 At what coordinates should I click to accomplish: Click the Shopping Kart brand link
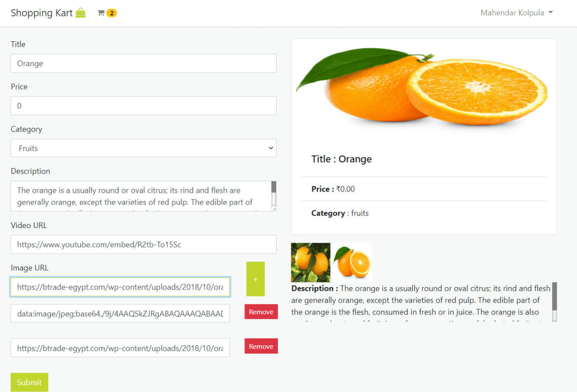[x=42, y=13]
